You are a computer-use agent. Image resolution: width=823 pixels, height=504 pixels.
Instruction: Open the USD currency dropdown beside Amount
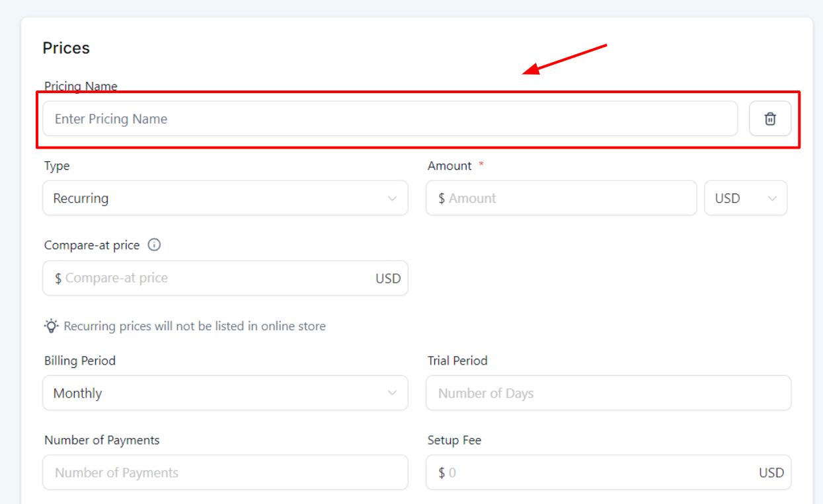[x=746, y=198]
